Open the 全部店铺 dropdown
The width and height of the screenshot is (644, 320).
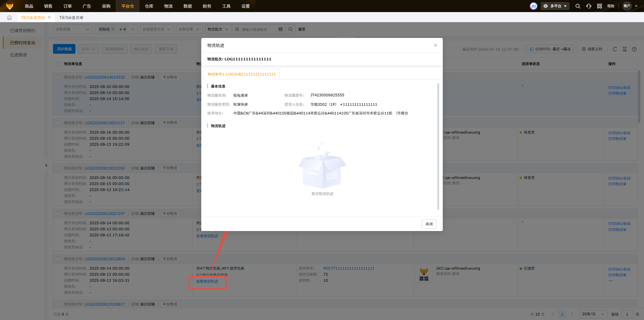tap(72, 29)
